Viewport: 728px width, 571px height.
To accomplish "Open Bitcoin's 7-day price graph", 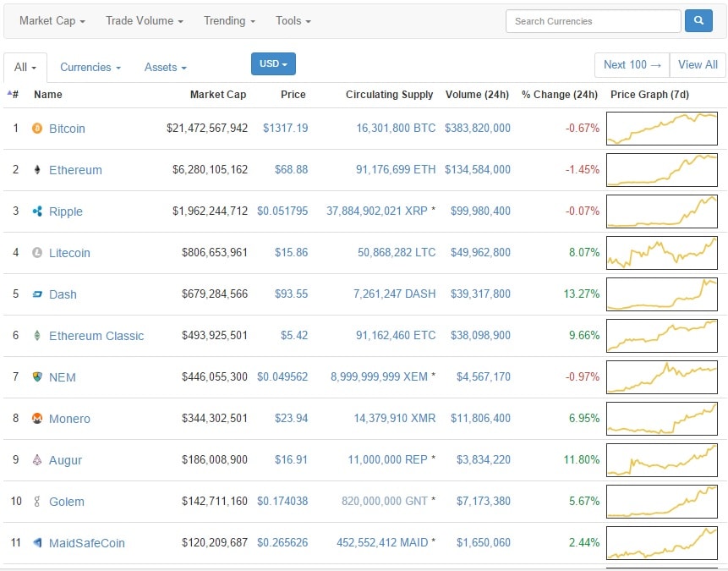I will coord(661,129).
